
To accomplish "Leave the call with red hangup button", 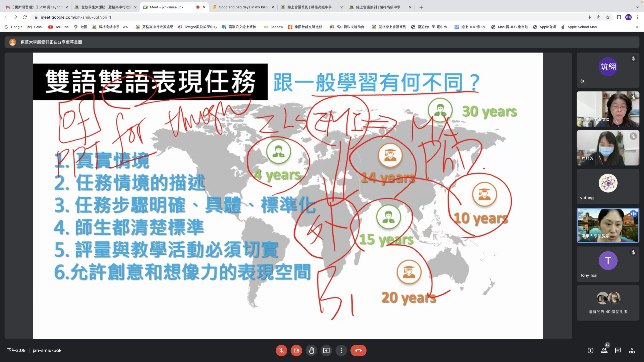I will click(358, 350).
